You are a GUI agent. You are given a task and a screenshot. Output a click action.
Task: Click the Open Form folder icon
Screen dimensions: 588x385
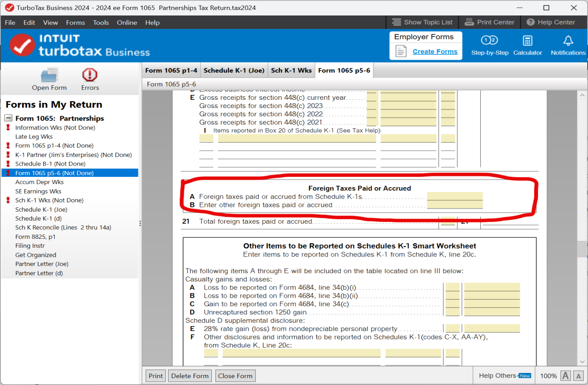tap(49, 75)
